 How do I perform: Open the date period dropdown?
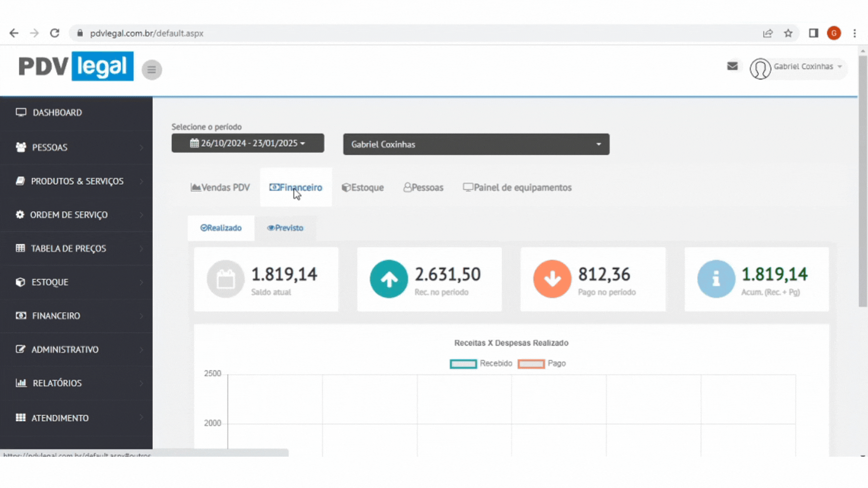click(x=248, y=143)
